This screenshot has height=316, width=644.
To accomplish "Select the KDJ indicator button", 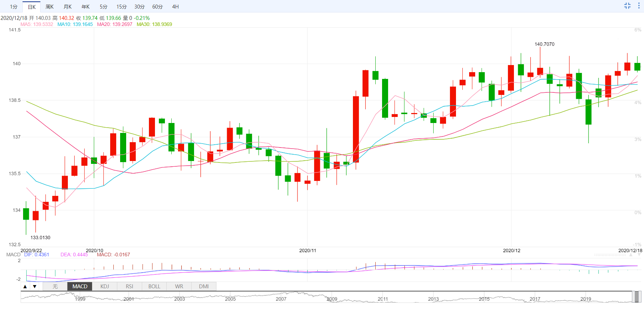I will coord(105,286).
